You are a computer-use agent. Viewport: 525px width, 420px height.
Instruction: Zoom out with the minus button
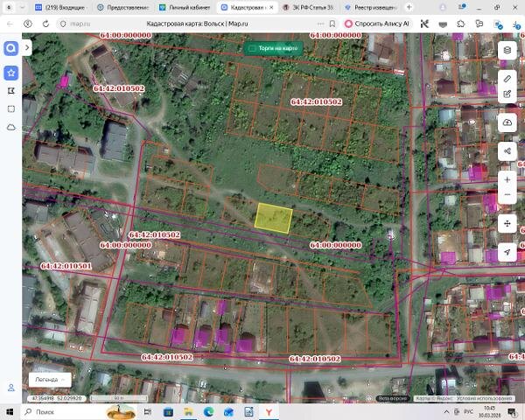pyautogui.click(x=507, y=194)
